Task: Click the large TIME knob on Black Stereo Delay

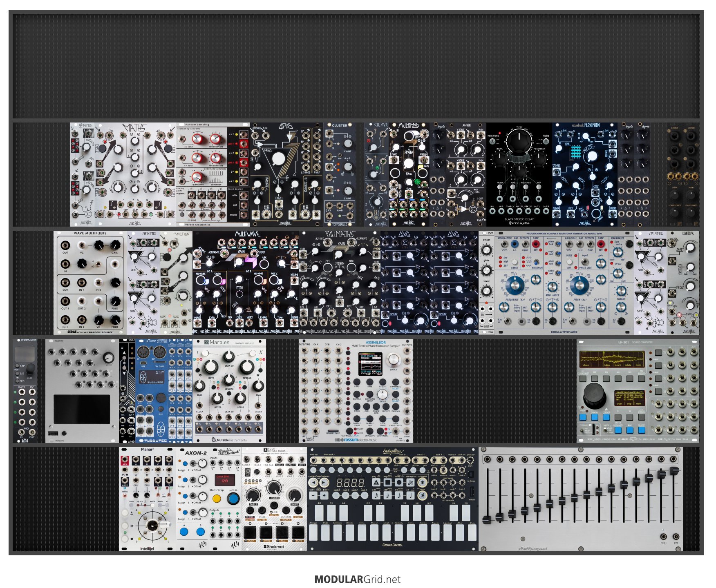Action: point(519,142)
